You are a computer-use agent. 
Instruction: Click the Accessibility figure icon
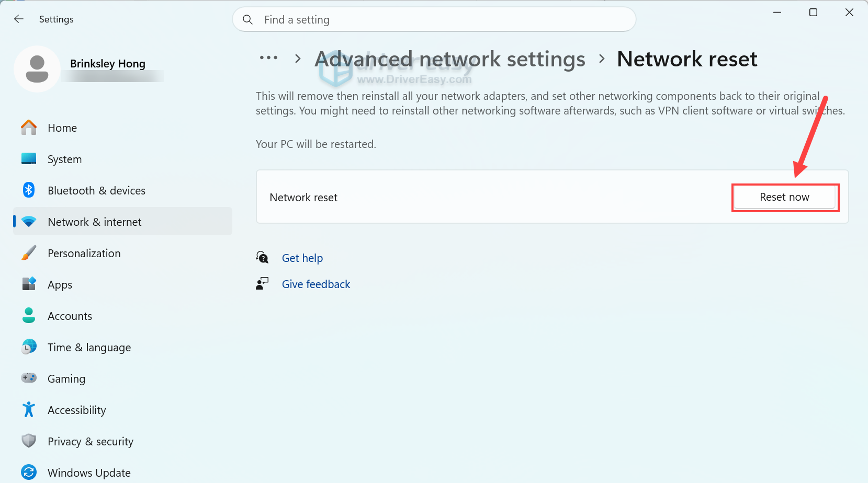pos(29,409)
